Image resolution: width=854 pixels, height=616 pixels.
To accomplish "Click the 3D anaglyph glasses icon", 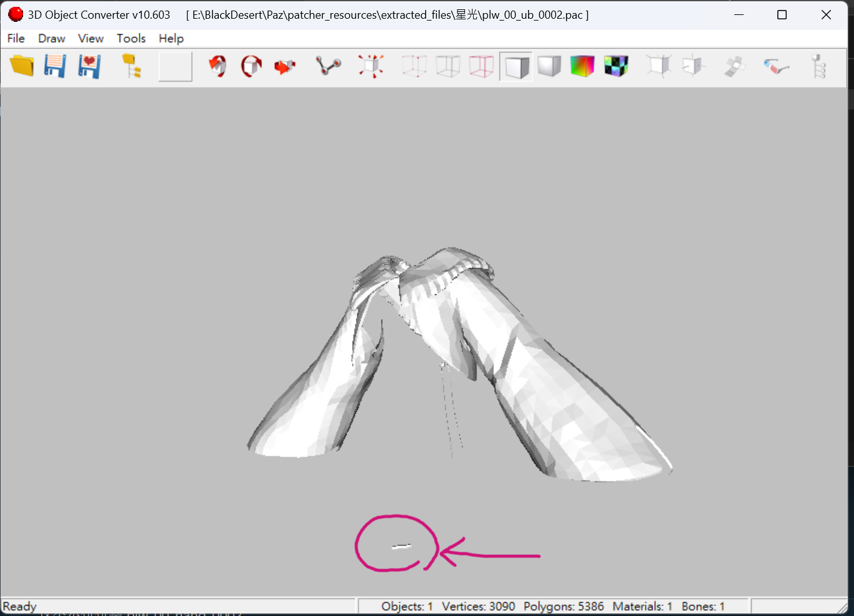I will pyautogui.click(x=776, y=66).
